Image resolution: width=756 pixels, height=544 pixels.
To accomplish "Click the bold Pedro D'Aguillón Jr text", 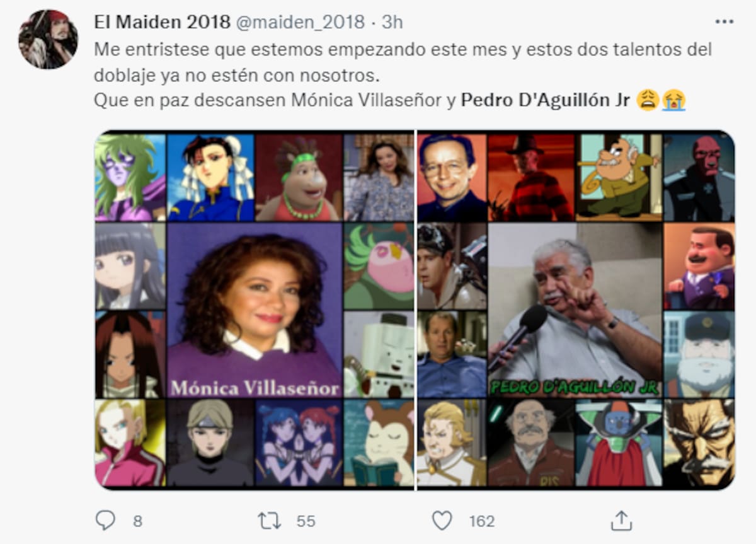I will click(x=546, y=100).
